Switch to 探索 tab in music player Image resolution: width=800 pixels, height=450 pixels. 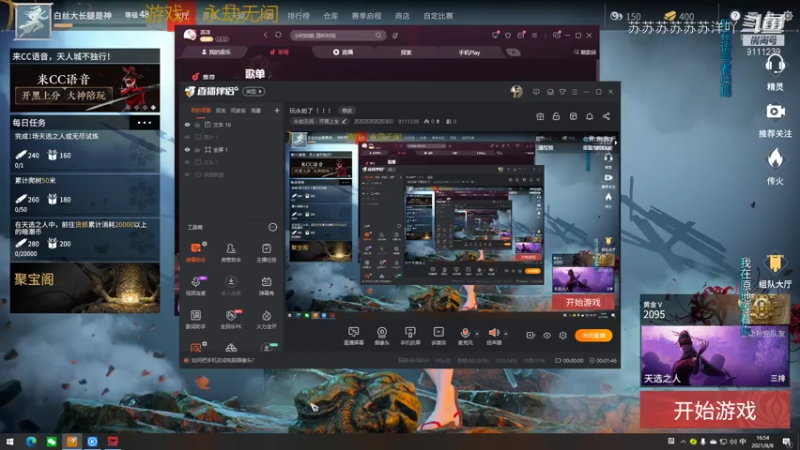click(406, 52)
